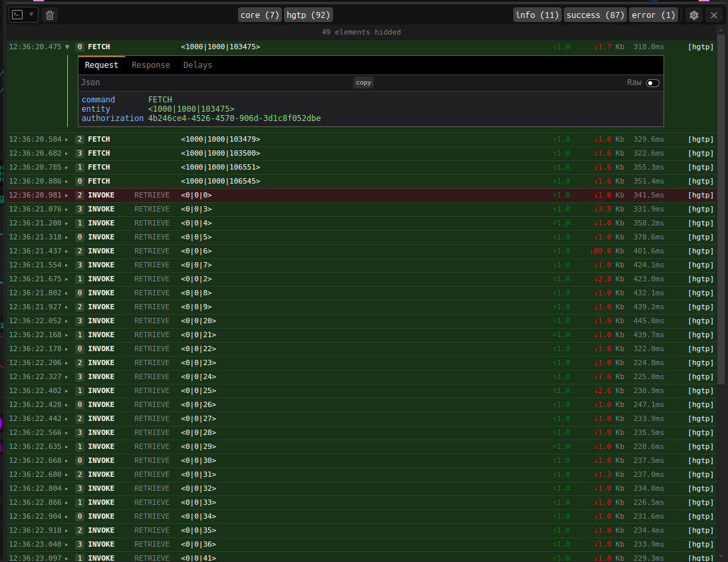Click the 3.8 Kb download size

(609, 209)
